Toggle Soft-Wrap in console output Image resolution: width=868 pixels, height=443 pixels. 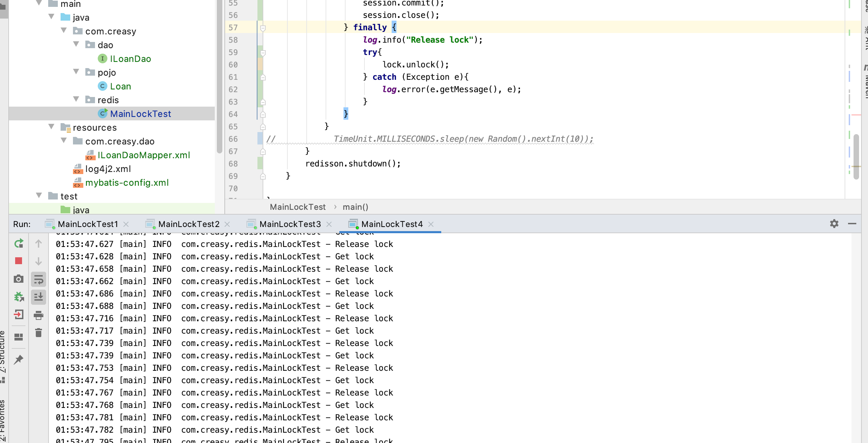39,279
